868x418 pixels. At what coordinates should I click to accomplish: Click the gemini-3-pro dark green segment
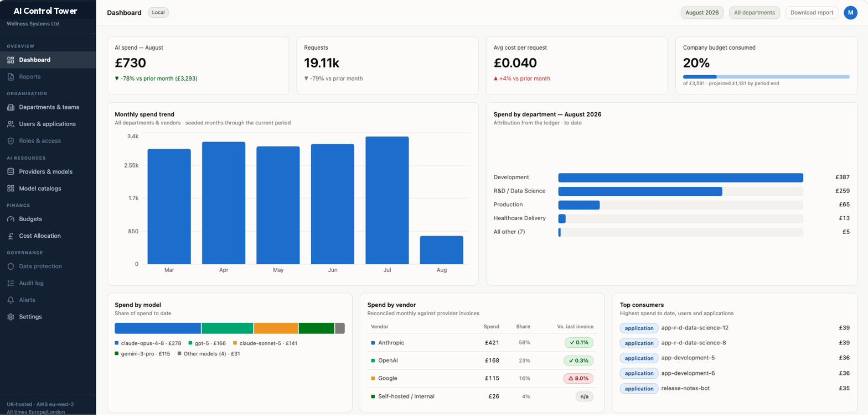click(317, 328)
